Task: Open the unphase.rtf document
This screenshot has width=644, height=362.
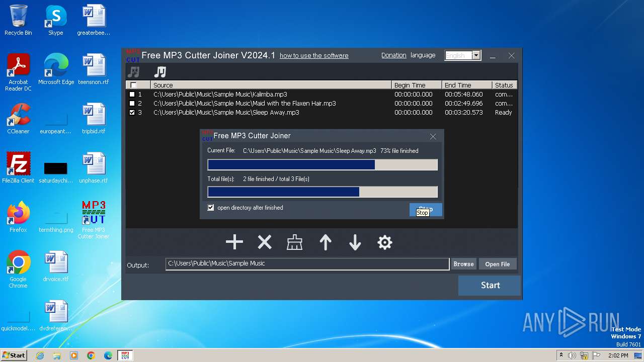Action: (94, 168)
